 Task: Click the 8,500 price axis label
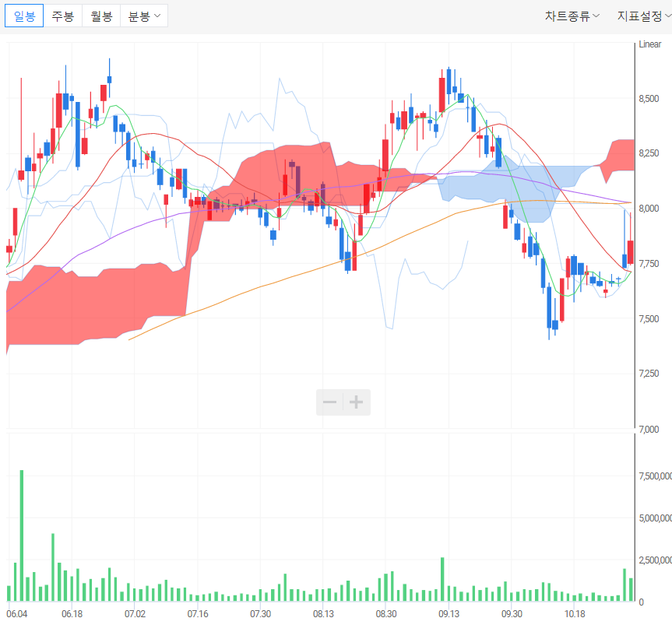[649, 99]
